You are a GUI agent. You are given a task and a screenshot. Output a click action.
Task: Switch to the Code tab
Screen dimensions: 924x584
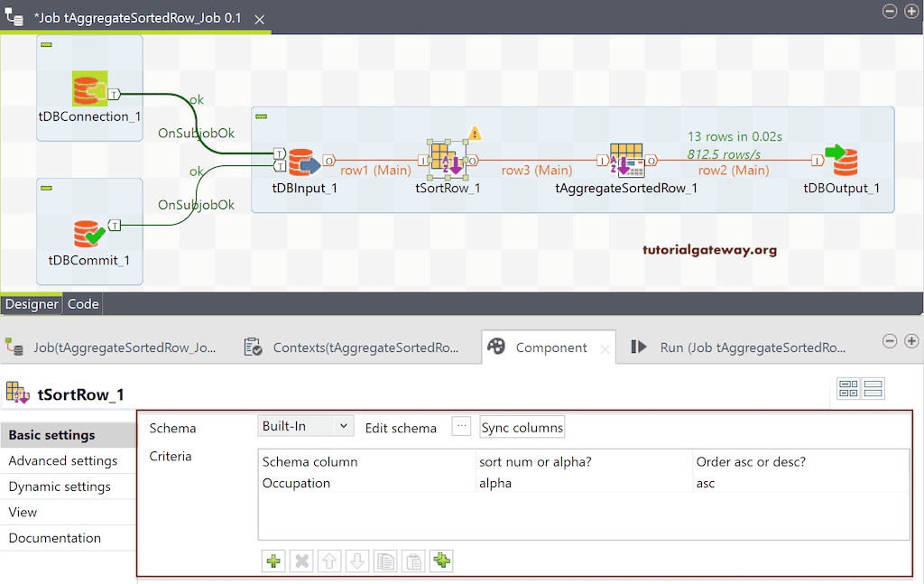82,303
